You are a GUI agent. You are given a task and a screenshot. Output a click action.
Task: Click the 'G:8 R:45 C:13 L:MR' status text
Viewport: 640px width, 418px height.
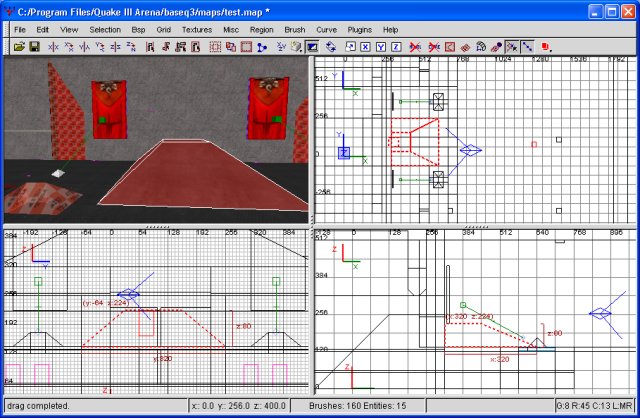(x=595, y=406)
